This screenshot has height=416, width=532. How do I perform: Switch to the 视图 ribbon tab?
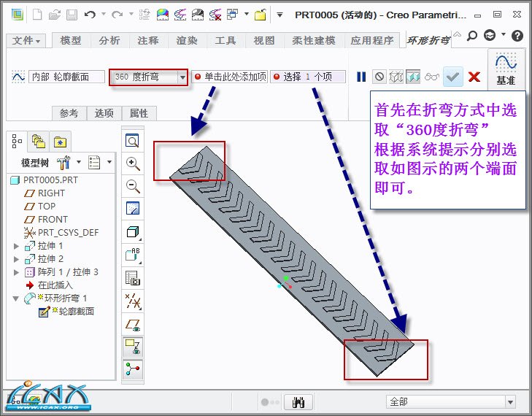264,40
